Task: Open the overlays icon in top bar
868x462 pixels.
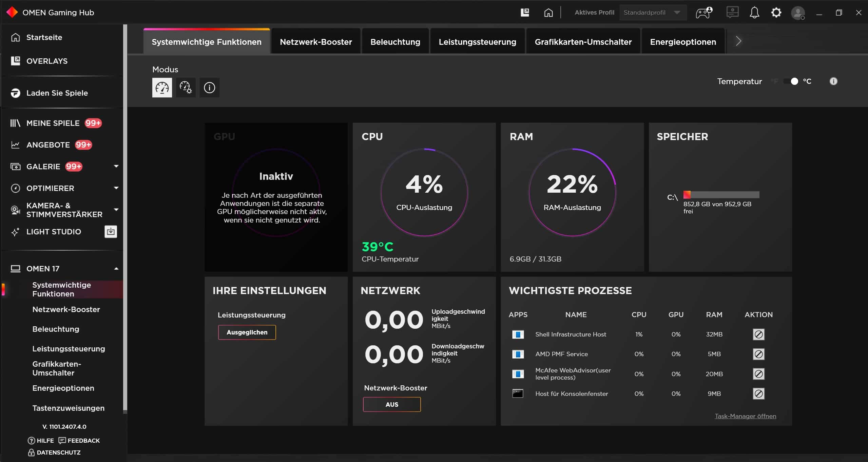Action: [x=525, y=13]
